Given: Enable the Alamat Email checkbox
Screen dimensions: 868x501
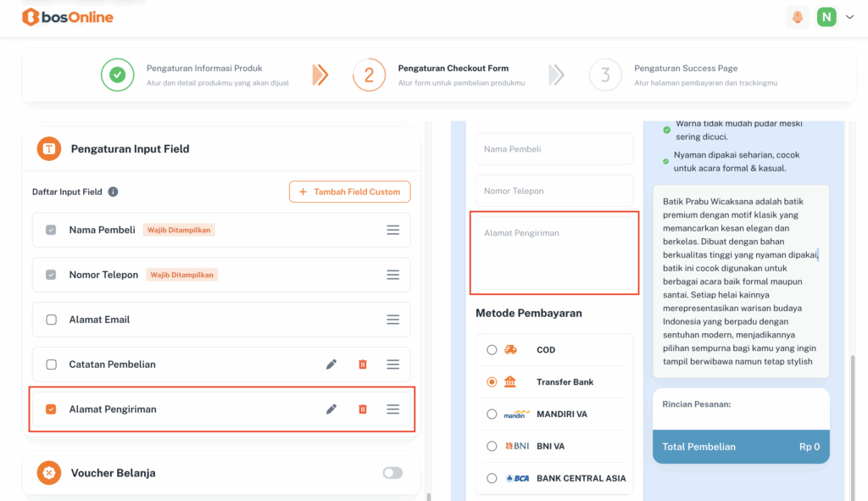Looking at the screenshot, I should (51, 320).
